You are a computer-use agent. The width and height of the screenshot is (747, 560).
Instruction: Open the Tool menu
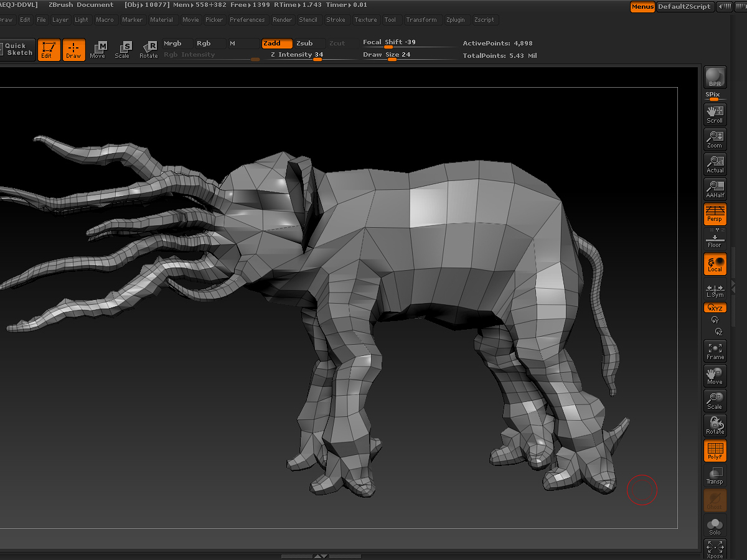pyautogui.click(x=390, y=20)
